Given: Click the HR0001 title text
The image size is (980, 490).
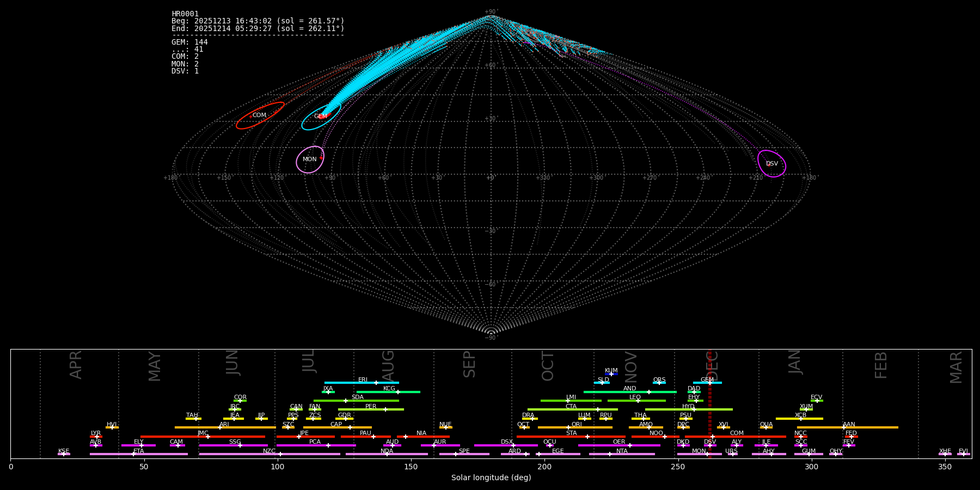Looking at the screenshot, I should (x=185, y=14).
